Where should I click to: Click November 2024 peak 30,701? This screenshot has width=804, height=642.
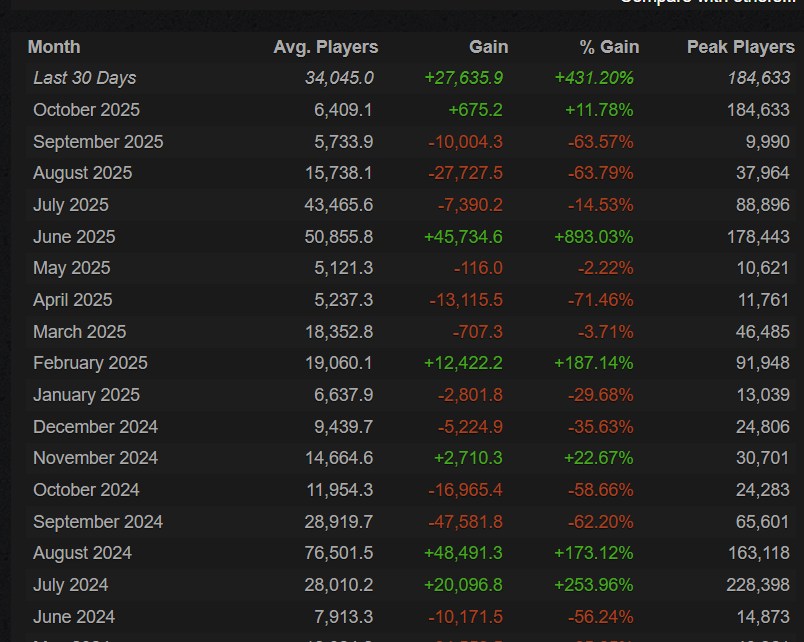tap(762, 457)
